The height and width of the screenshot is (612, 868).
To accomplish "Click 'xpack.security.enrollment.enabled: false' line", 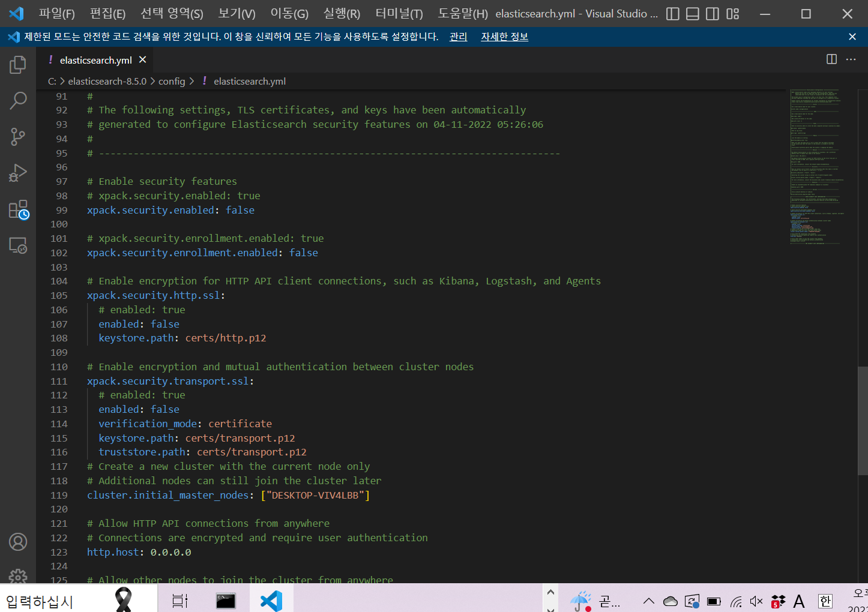I will [x=202, y=253].
